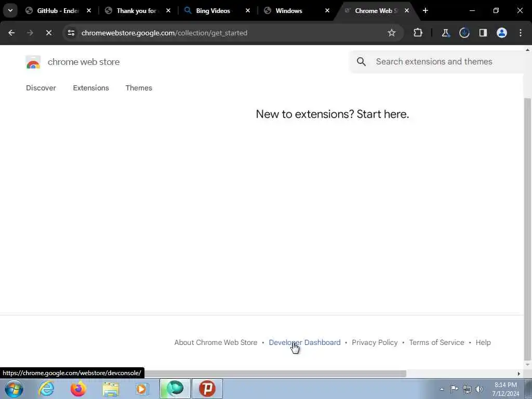Open the volume speaker icon
The height and width of the screenshot is (399, 532).
(x=479, y=389)
